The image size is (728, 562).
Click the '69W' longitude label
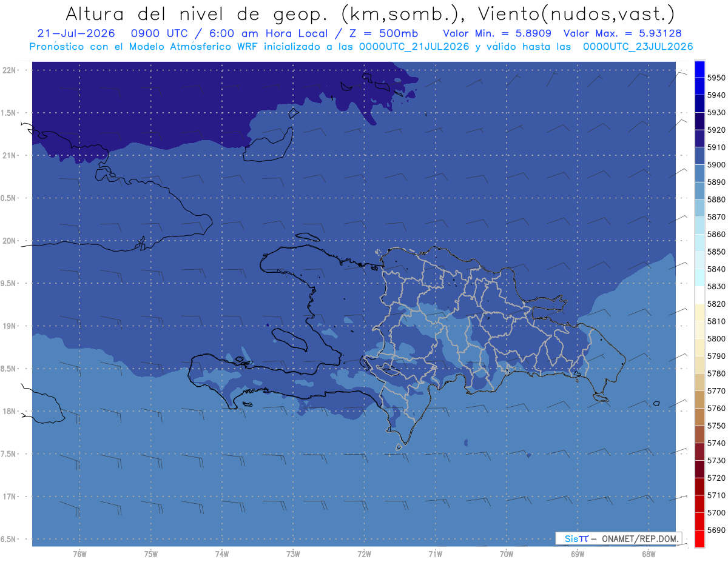tap(578, 554)
